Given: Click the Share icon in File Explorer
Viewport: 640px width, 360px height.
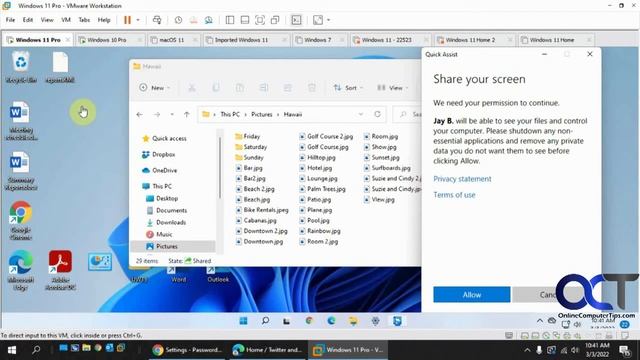Looking at the screenshot, I should tap(288, 88).
